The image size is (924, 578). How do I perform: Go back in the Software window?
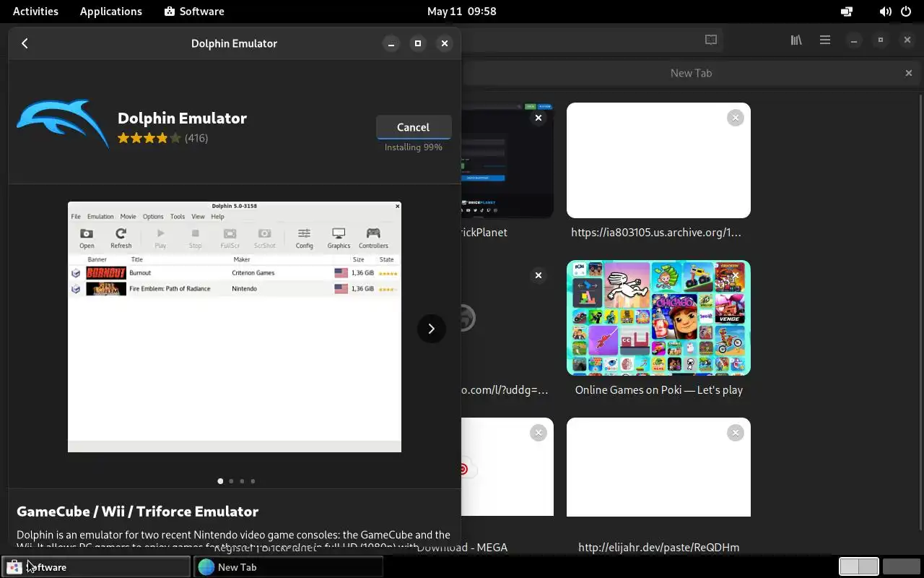25,43
